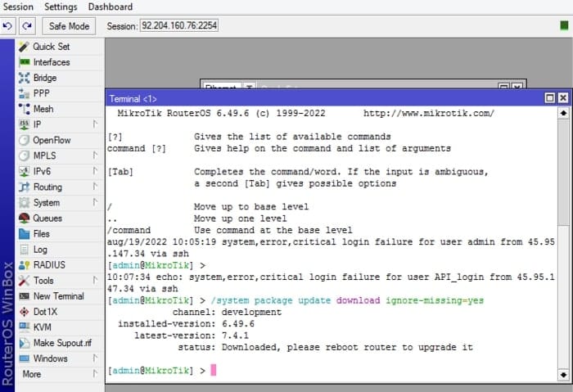Expand the IPv6 submenu arrow
The image size is (573, 392).
(x=95, y=171)
